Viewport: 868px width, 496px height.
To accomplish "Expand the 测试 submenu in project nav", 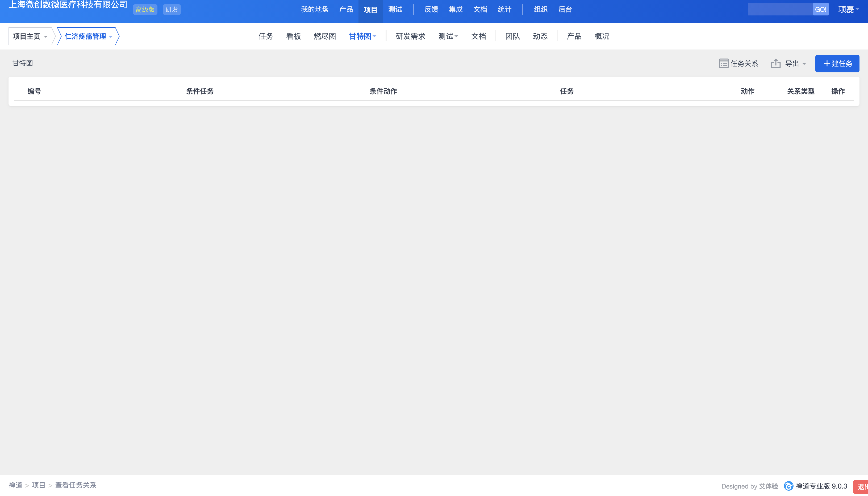I will 448,36.
